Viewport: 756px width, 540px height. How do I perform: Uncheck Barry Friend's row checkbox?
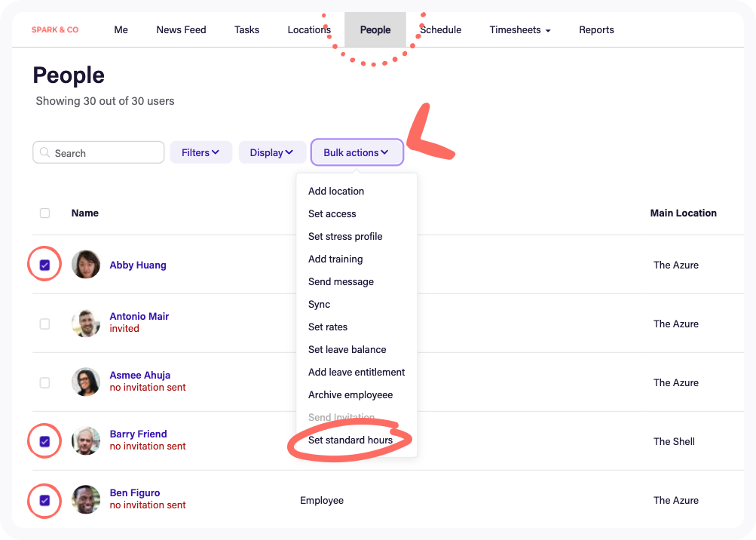click(x=44, y=441)
